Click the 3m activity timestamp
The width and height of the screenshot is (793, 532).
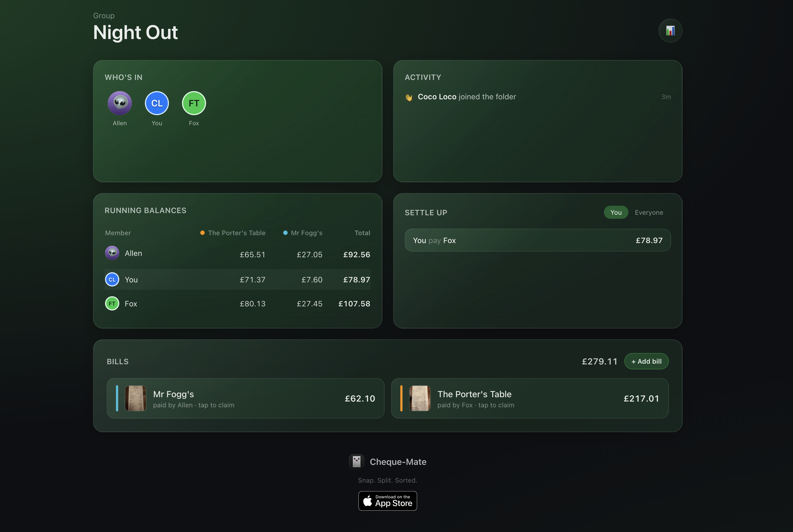tap(666, 97)
